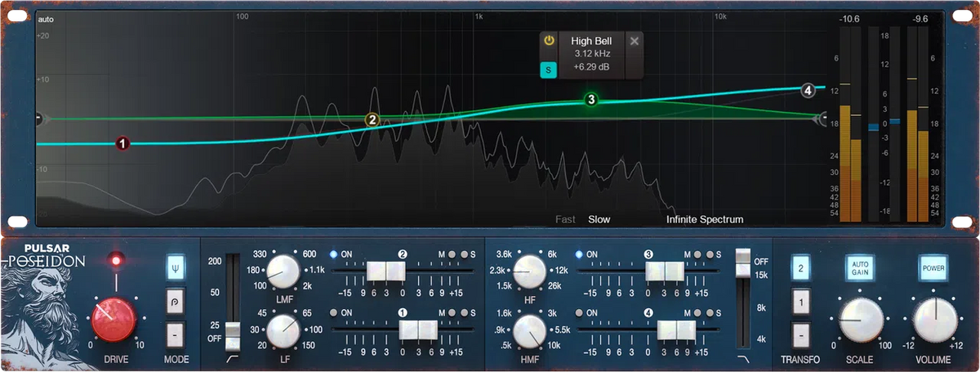Set spectrum speed to Fast
The image size is (980, 372).
coord(565,219)
